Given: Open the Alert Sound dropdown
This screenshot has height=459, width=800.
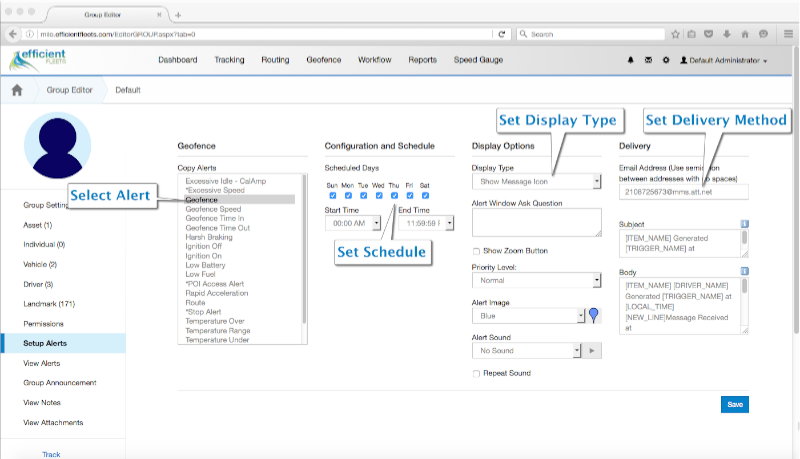Looking at the screenshot, I should pos(527,351).
